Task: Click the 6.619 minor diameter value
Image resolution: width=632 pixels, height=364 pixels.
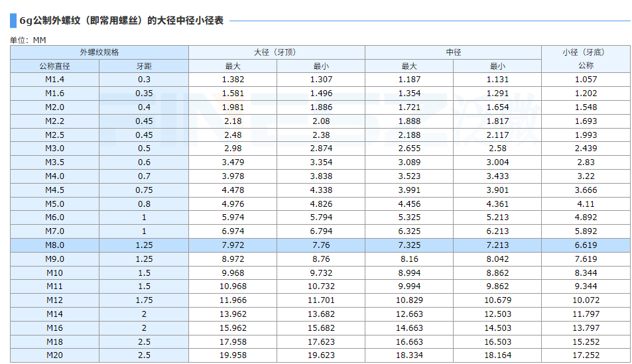Action: 586,245
